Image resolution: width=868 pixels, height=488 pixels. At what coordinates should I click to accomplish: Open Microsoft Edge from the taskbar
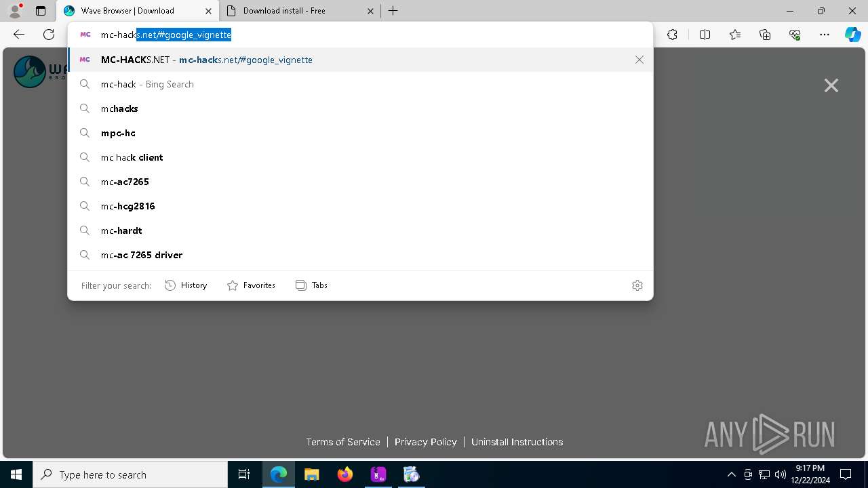279,474
